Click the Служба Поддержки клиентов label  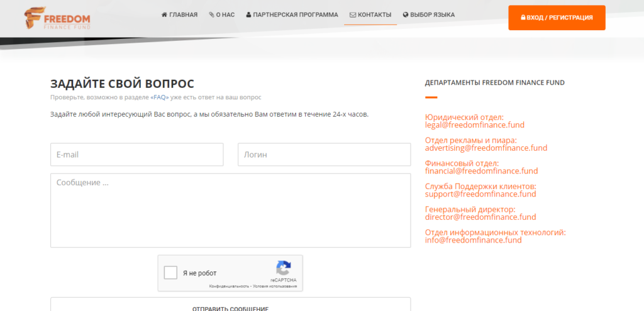pyautogui.click(x=480, y=186)
